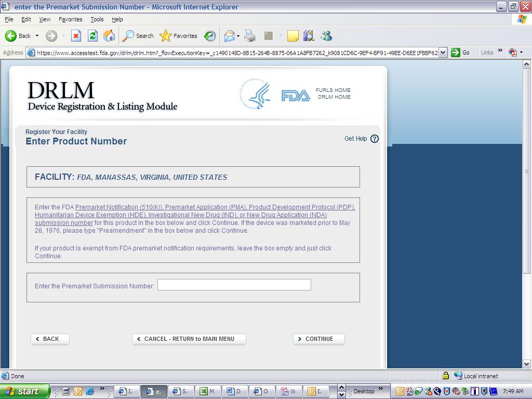Click the Get Help question mark icon
This screenshot has height=399, width=532.
pos(374,139)
